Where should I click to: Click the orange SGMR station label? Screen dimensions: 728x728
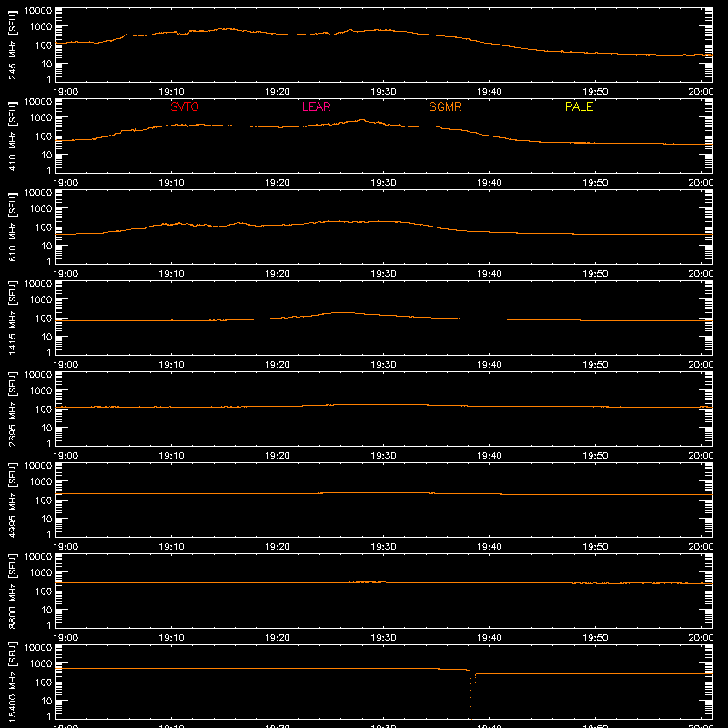(445, 106)
